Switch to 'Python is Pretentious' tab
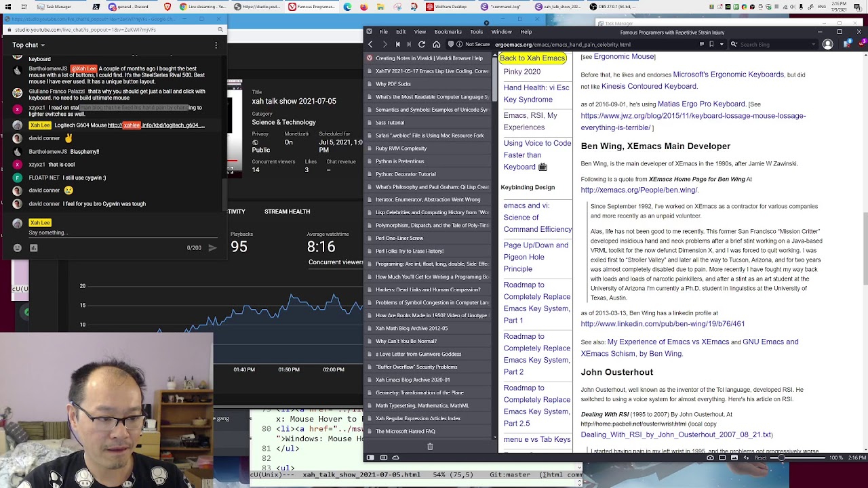This screenshot has height=488, width=868. [427, 161]
